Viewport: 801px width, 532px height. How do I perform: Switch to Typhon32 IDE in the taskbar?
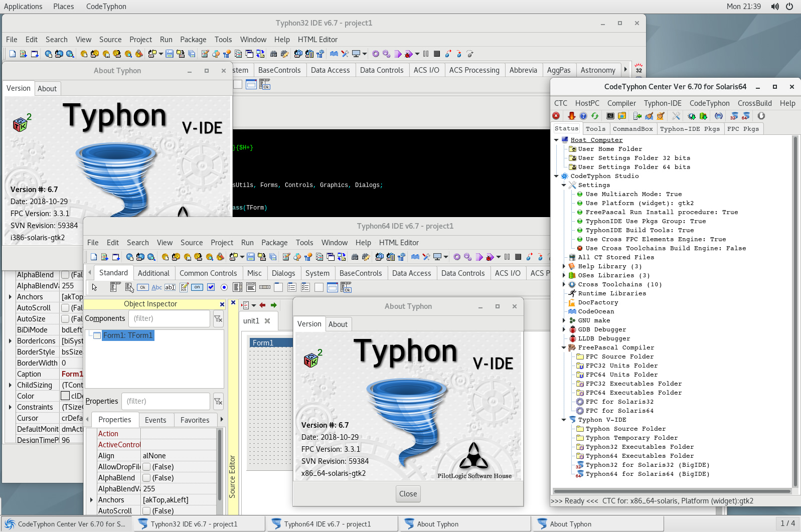pyautogui.click(x=199, y=524)
